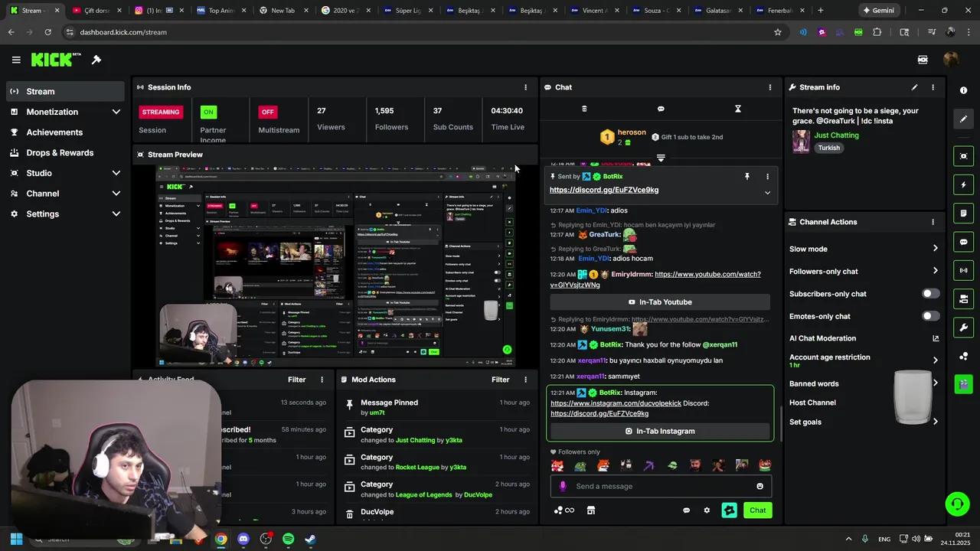Click the Stream Preview video thumbnail
The height and width of the screenshot is (551, 980).
click(x=335, y=265)
